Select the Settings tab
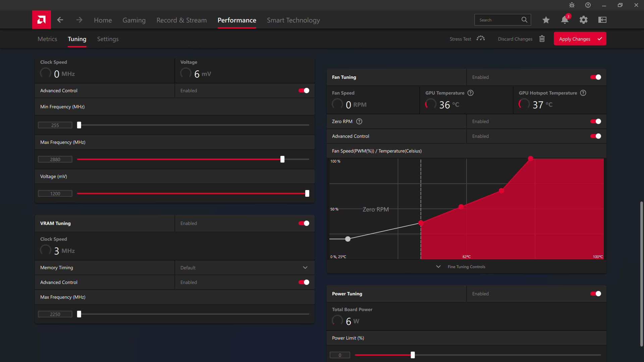 107,39
